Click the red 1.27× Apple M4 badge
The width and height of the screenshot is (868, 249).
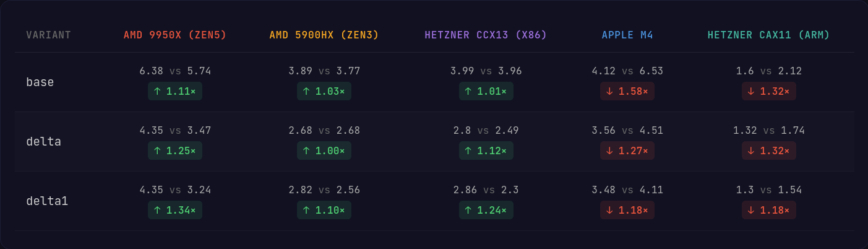[x=627, y=151]
